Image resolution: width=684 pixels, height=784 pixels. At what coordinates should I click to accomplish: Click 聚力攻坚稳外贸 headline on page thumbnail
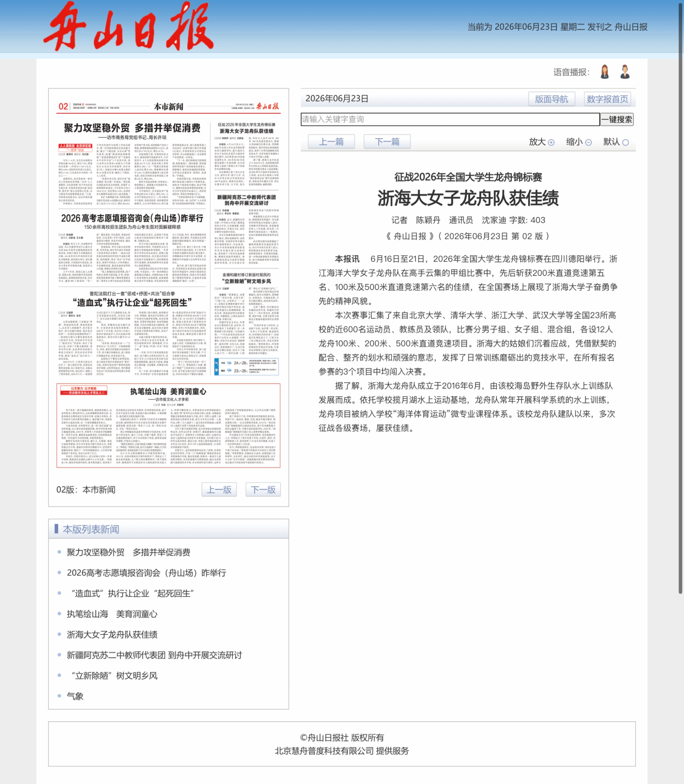[x=132, y=128]
